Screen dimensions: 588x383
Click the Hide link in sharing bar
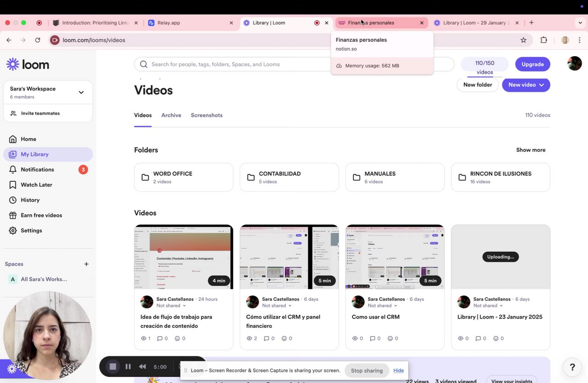398,371
